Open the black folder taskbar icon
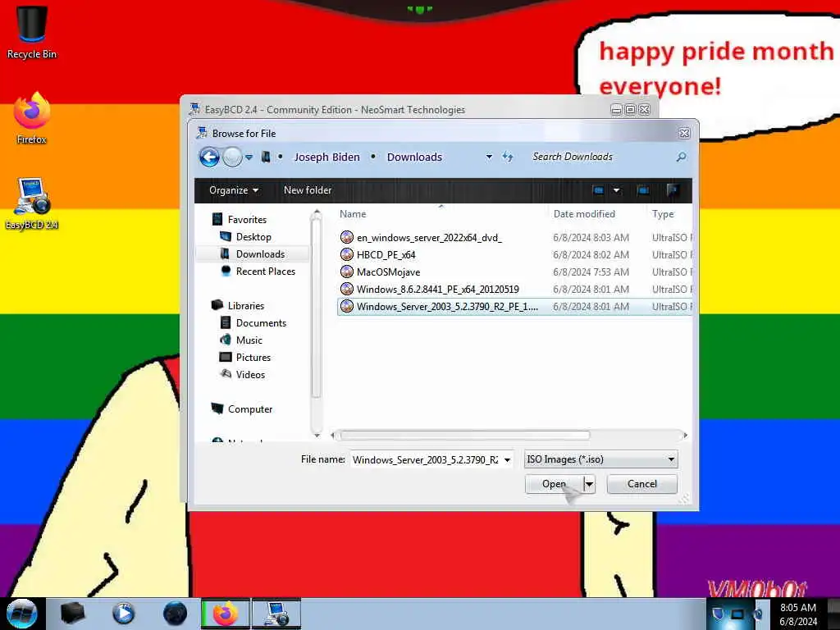This screenshot has height=630, width=840. point(72,614)
